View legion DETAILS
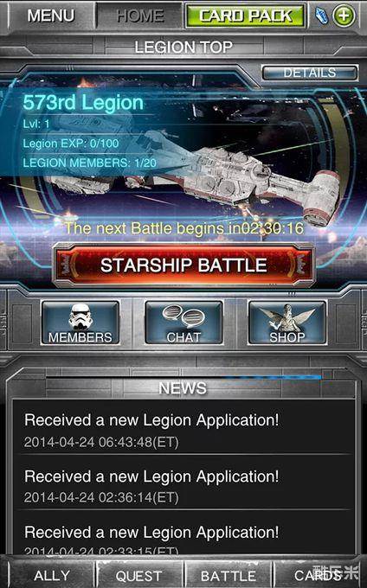The width and height of the screenshot is (367, 588). pyautogui.click(x=310, y=73)
